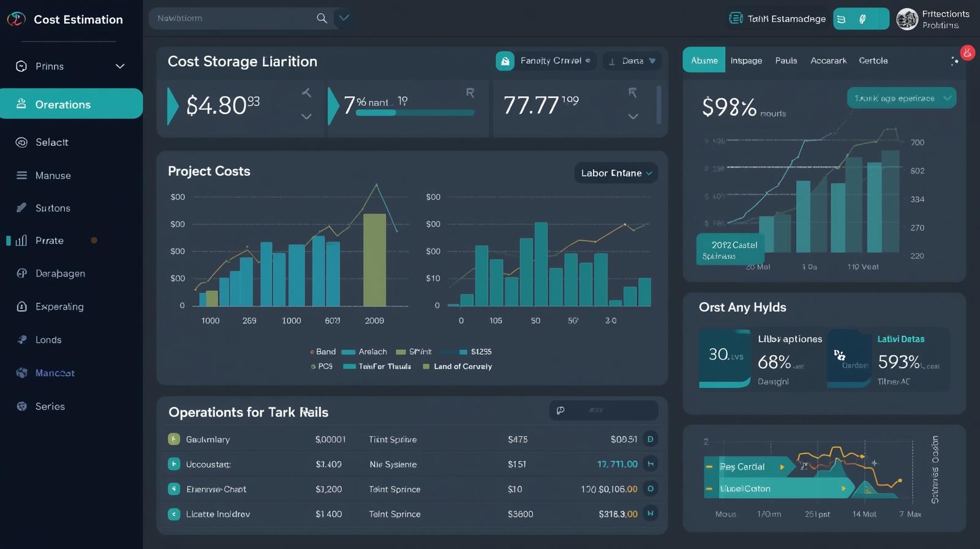Open the Labor Entane dropdown
Viewport: 980px width, 549px height.
click(616, 173)
